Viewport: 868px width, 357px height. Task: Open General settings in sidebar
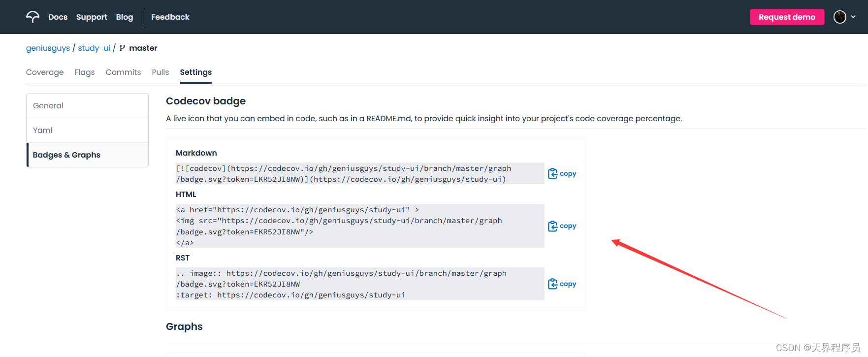coord(88,106)
